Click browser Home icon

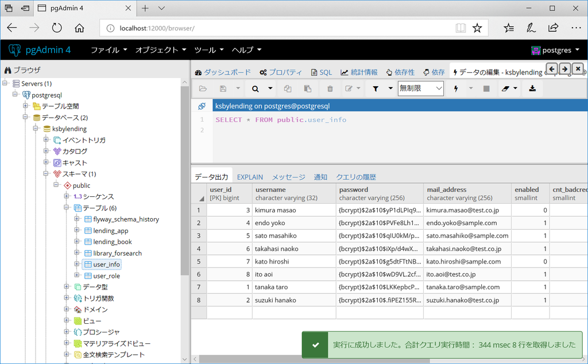pos(79,28)
